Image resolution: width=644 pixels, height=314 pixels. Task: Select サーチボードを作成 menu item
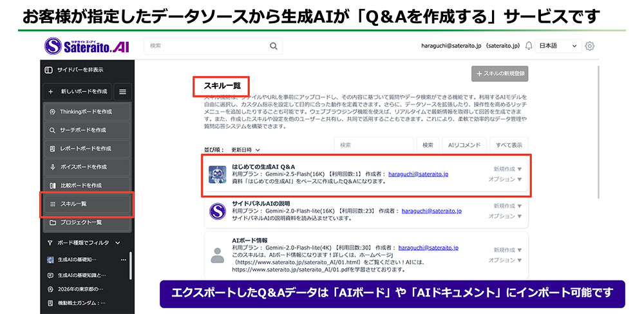[87, 130]
